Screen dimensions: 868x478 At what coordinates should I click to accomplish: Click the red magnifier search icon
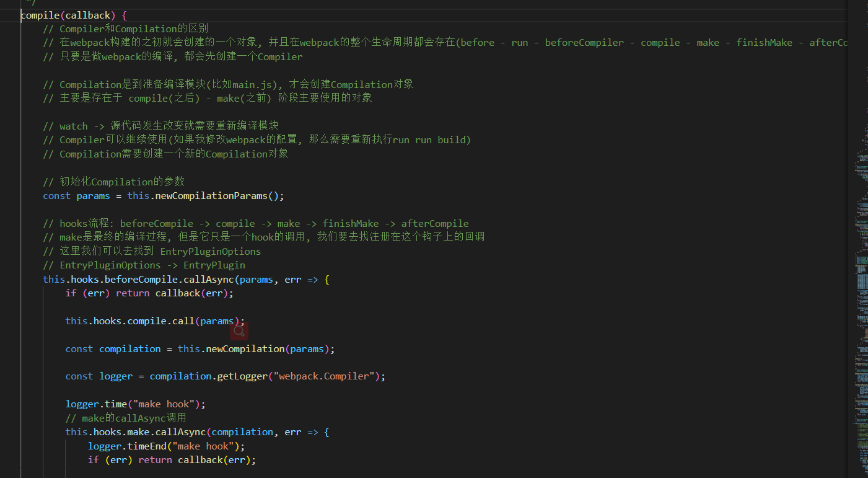pos(239,331)
